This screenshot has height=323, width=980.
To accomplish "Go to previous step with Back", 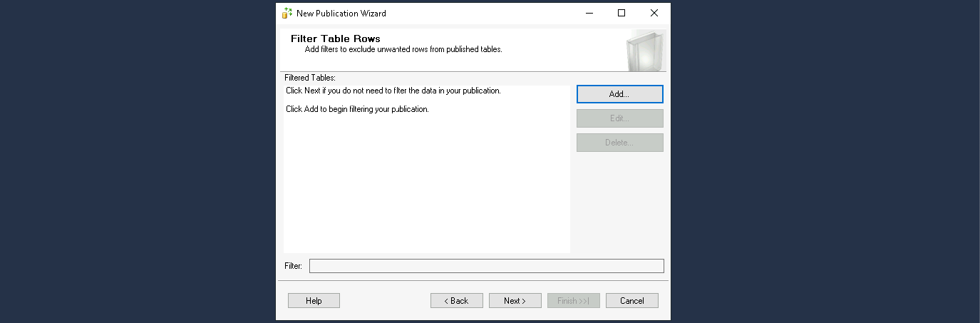I will click(456, 301).
